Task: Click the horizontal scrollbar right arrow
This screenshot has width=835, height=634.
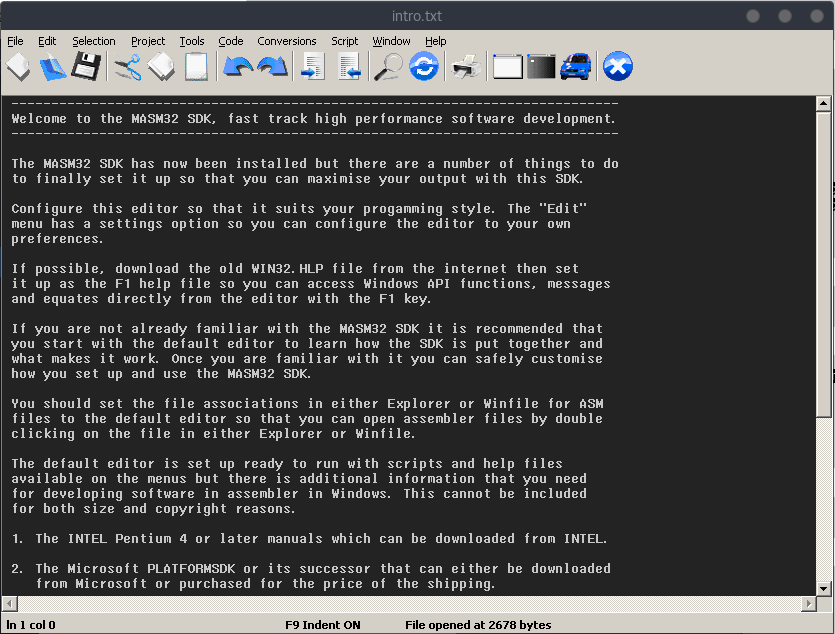Action: point(809,604)
